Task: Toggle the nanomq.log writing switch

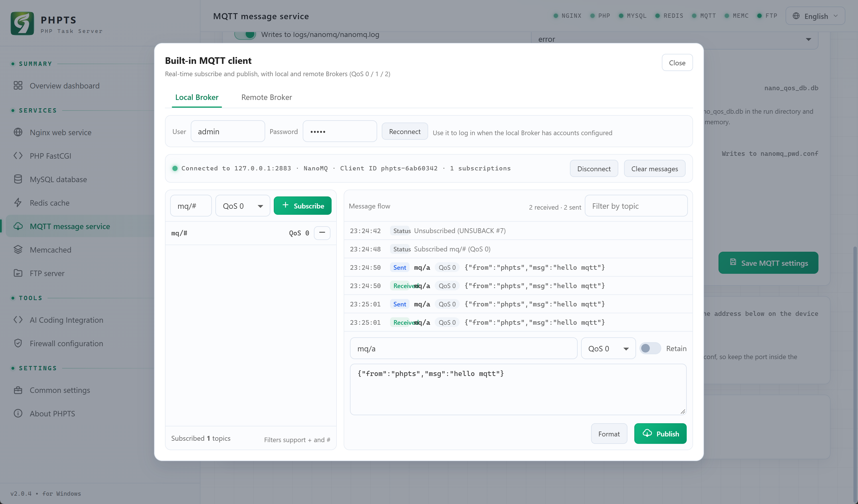Action: tap(245, 35)
